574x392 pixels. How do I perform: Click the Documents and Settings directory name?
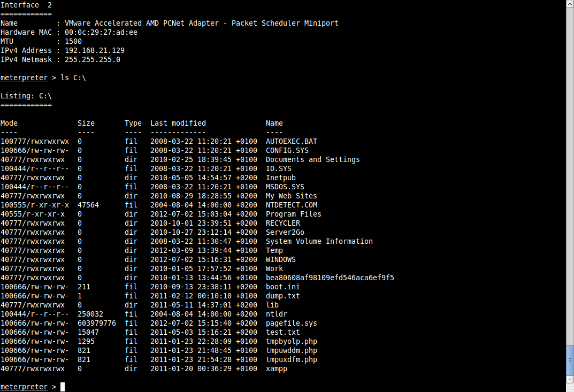pyautogui.click(x=312, y=159)
